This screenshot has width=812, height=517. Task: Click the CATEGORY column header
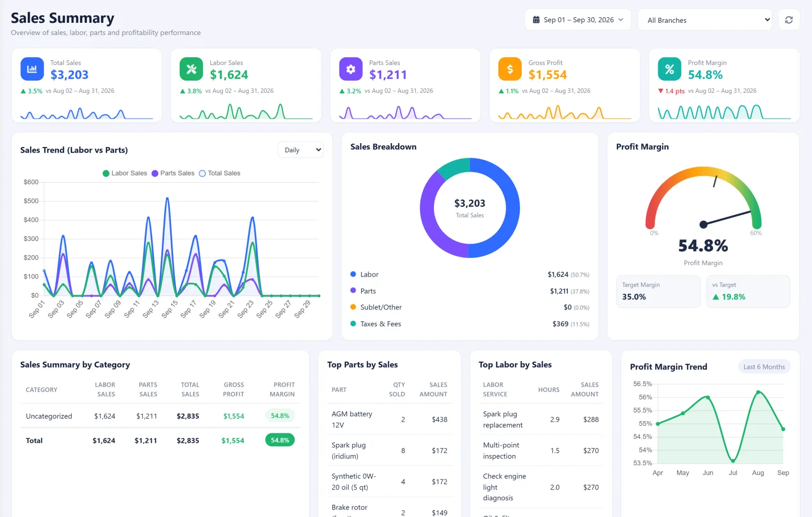[x=42, y=390]
